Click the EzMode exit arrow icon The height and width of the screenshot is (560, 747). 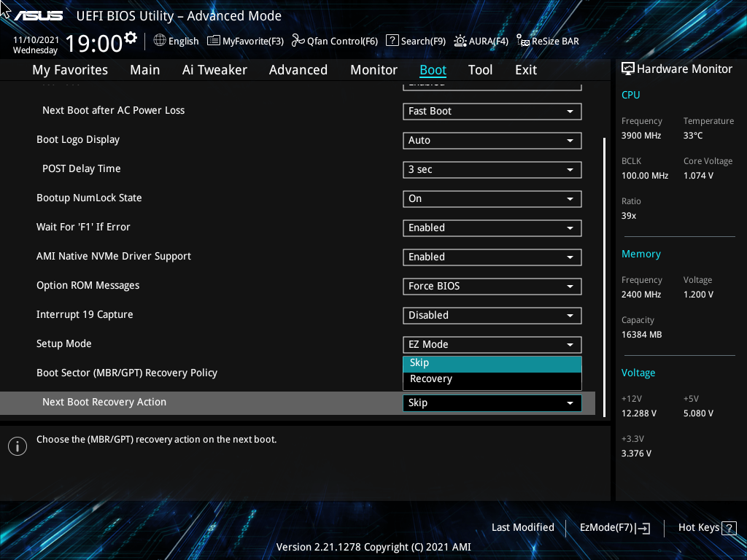643,528
